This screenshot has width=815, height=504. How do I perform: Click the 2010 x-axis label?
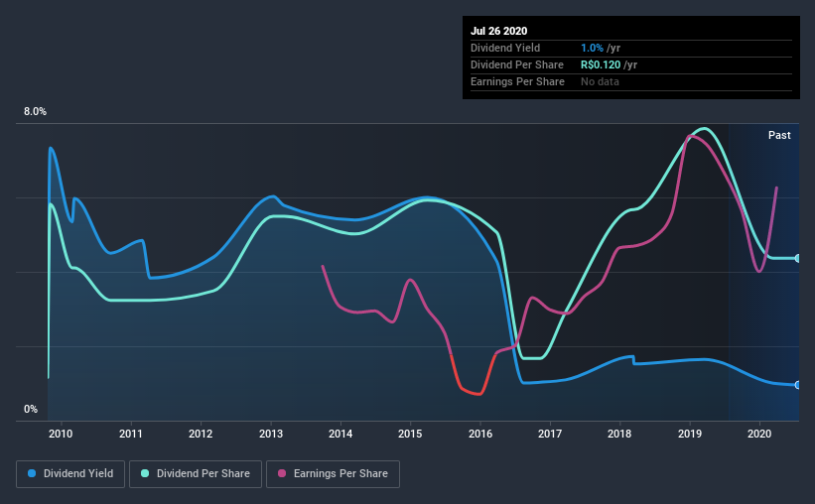(61, 434)
